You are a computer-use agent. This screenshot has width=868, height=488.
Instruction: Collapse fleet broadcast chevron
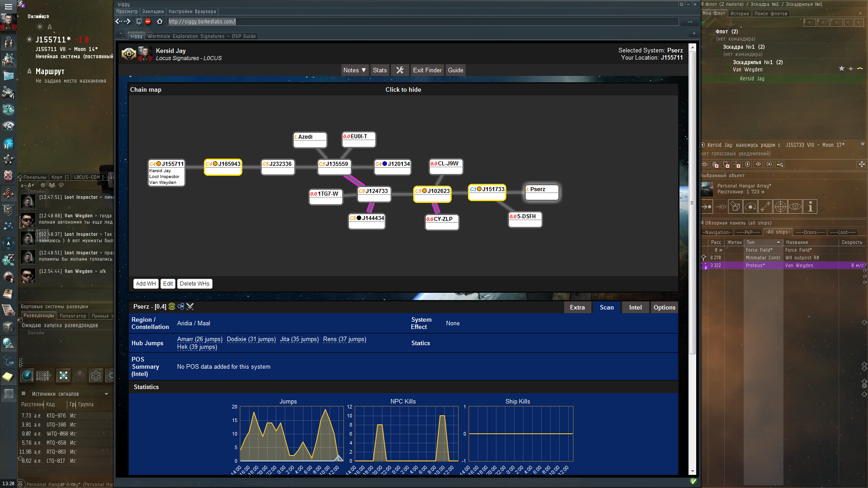(863, 144)
